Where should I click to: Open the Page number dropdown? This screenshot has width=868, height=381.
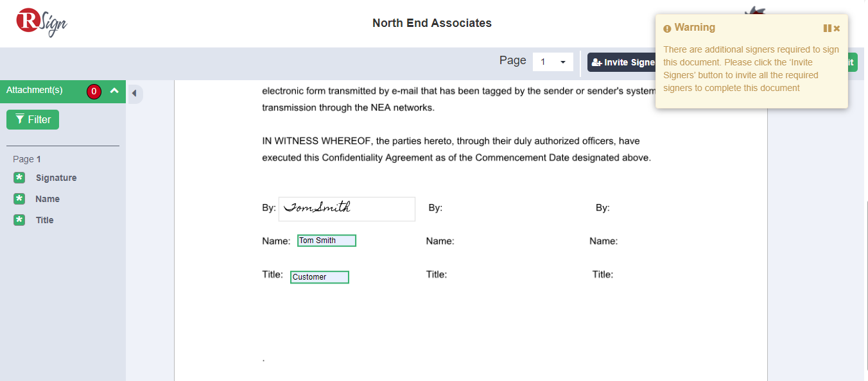553,62
